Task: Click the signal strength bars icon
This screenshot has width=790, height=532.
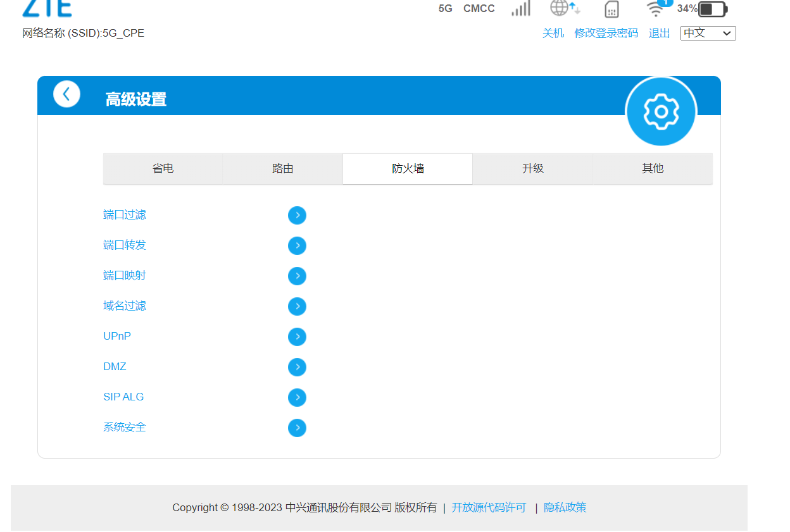Action: click(521, 8)
